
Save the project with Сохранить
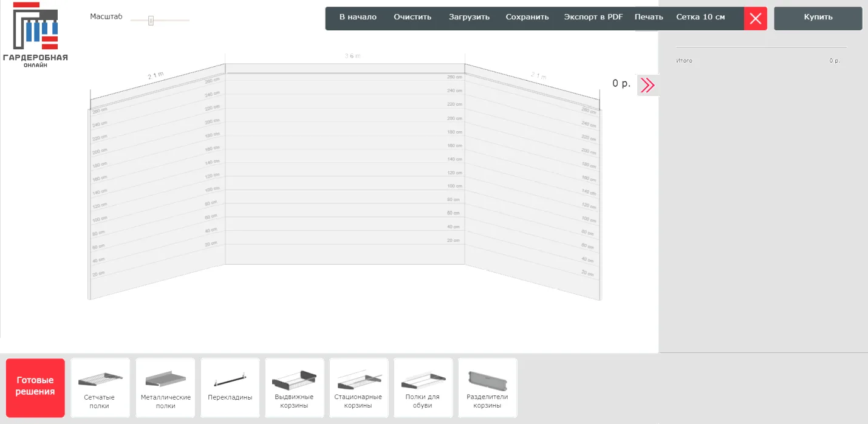(x=527, y=17)
